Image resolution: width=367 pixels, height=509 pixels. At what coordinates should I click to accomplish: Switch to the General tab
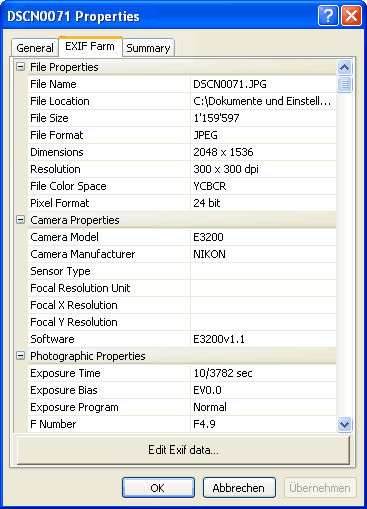coord(35,48)
